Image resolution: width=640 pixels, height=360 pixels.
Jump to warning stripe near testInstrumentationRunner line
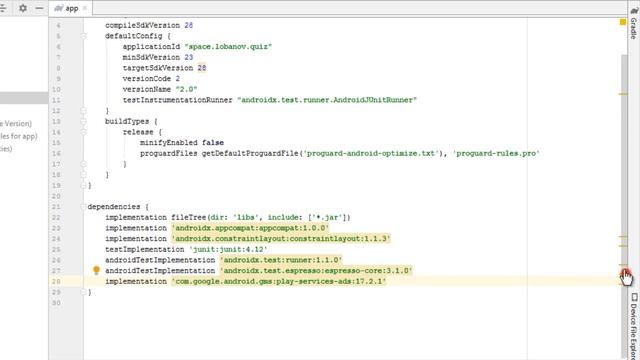(x=623, y=94)
